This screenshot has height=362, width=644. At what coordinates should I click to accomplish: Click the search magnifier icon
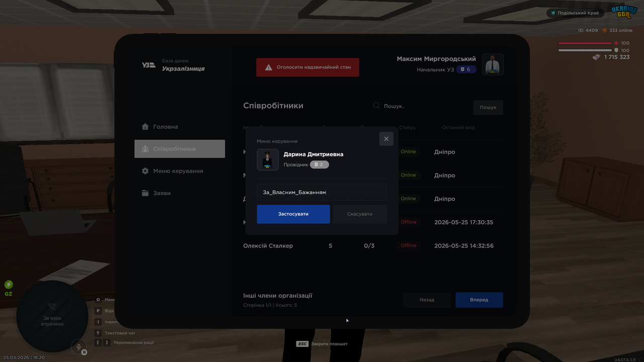[376, 106]
